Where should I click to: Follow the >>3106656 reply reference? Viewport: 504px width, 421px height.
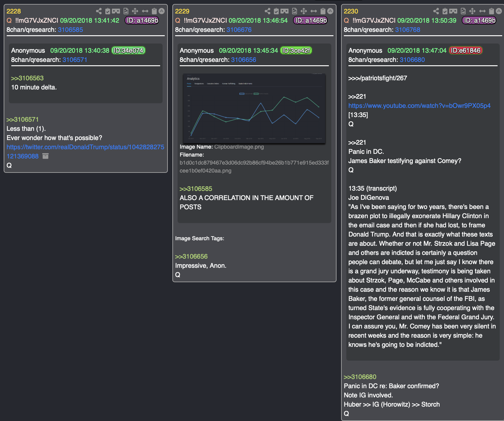191,256
